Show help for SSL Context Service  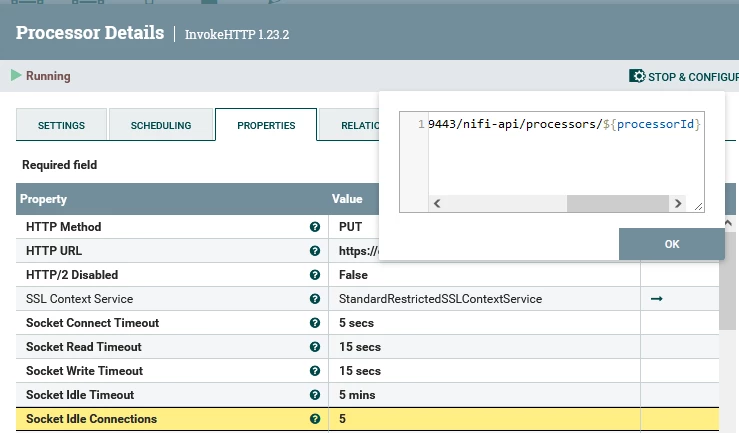(x=315, y=299)
